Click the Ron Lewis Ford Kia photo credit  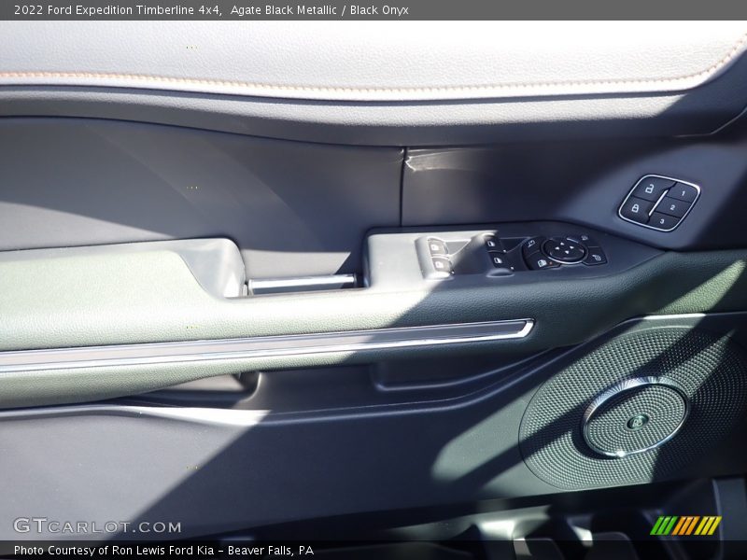[x=163, y=551]
